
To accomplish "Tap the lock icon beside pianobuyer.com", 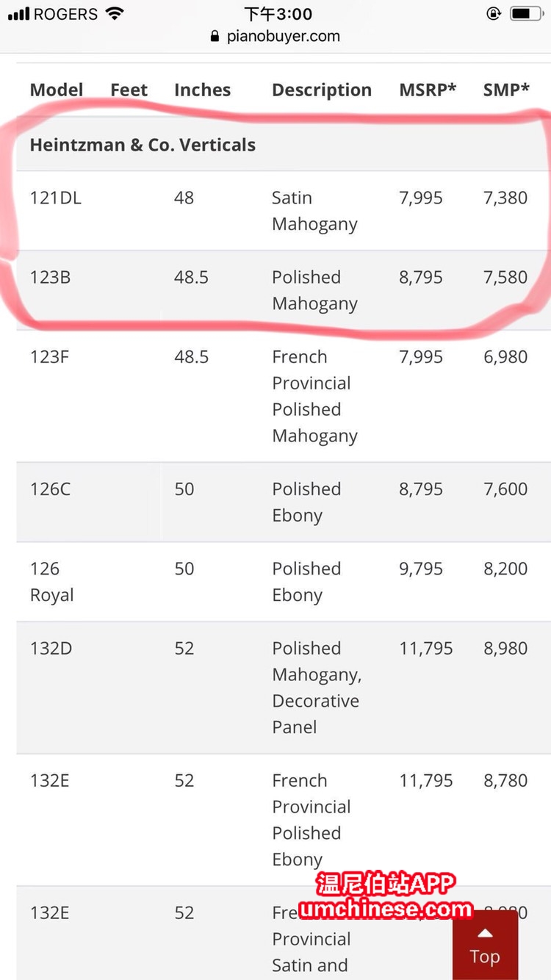I will point(215,36).
